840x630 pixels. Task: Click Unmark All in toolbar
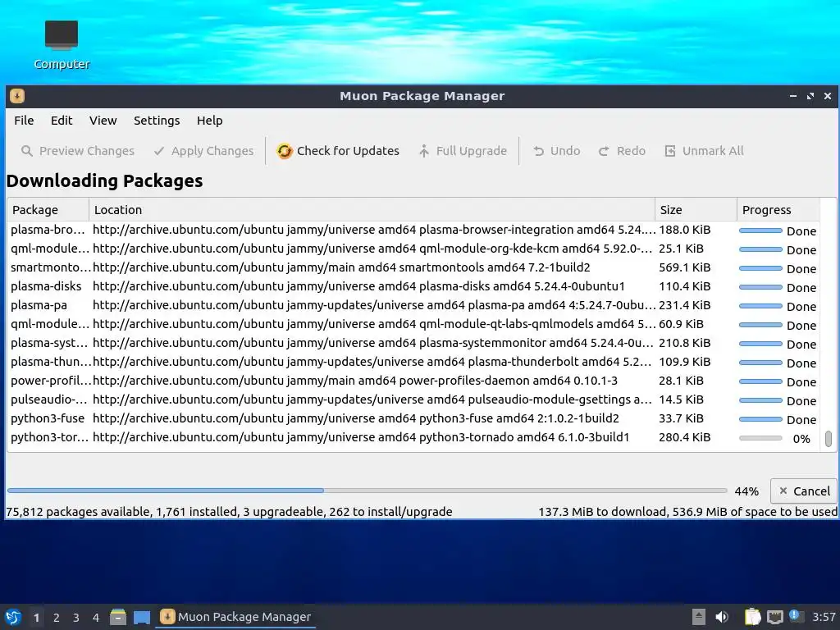(704, 151)
